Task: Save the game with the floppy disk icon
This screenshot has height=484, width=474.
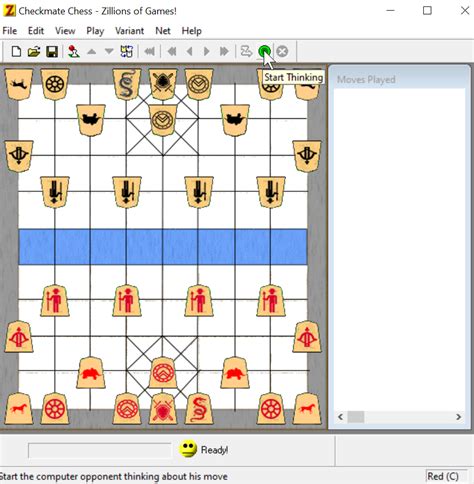Action: tap(52, 52)
